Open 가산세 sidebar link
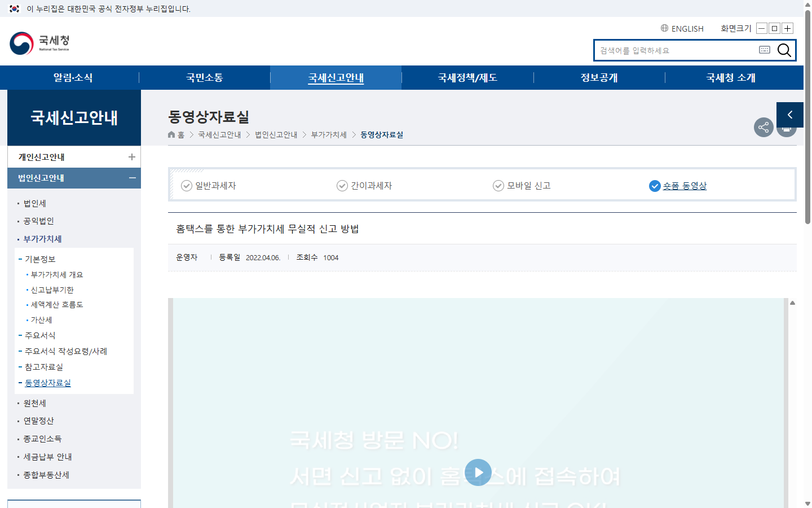The height and width of the screenshot is (508, 812). pos(42,320)
